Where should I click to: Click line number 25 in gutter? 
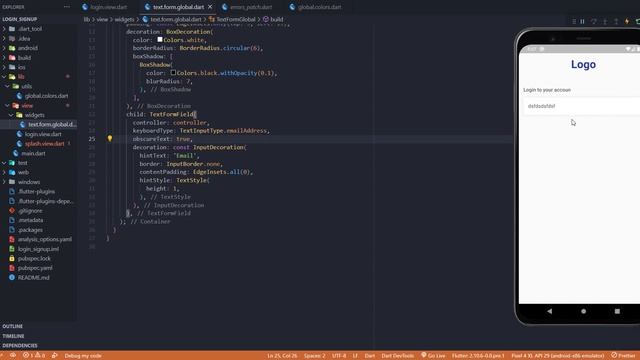(92, 139)
